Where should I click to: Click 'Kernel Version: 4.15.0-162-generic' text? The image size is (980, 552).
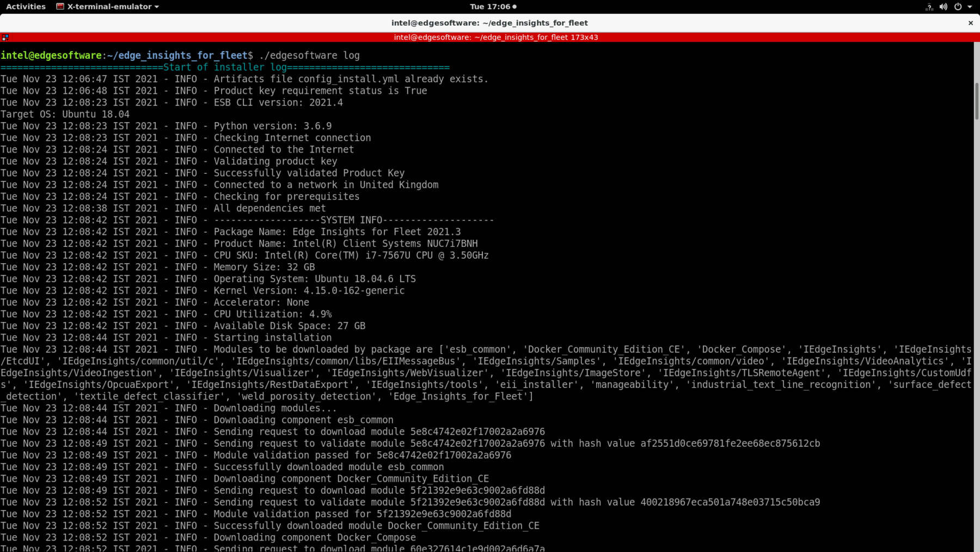pyautogui.click(x=309, y=291)
